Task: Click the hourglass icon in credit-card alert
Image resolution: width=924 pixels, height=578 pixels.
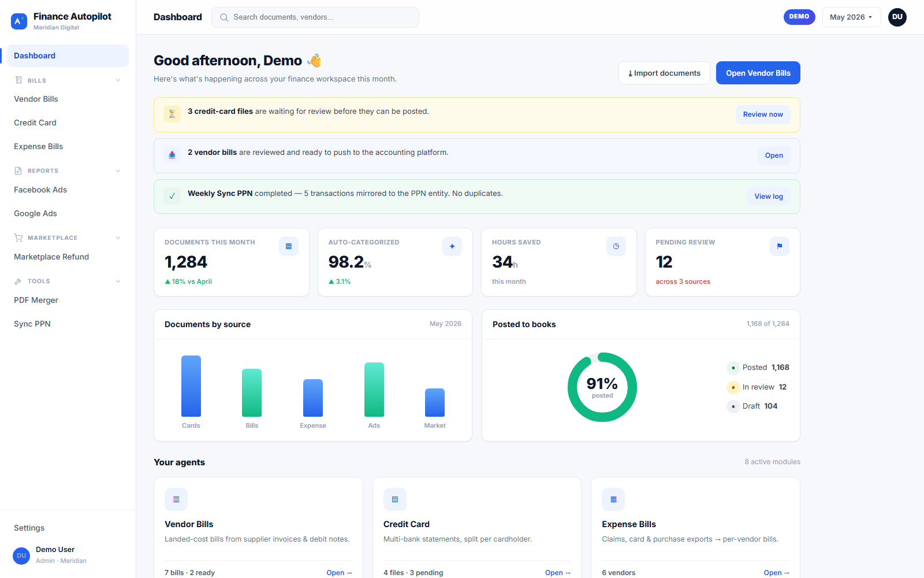Action: (x=172, y=114)
